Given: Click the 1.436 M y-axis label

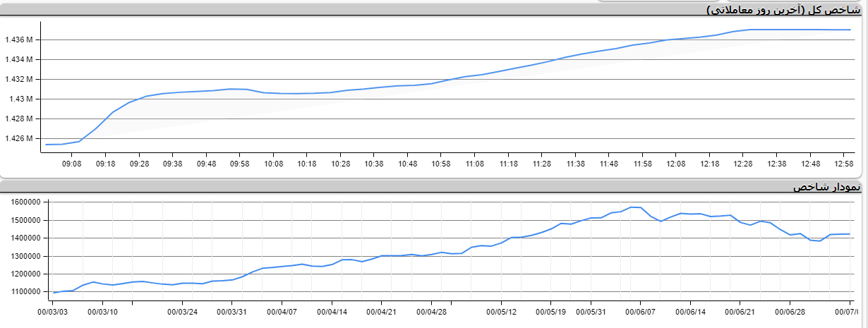Looking at the screenshot, I should pyautogui.click(x=19, y=40).
